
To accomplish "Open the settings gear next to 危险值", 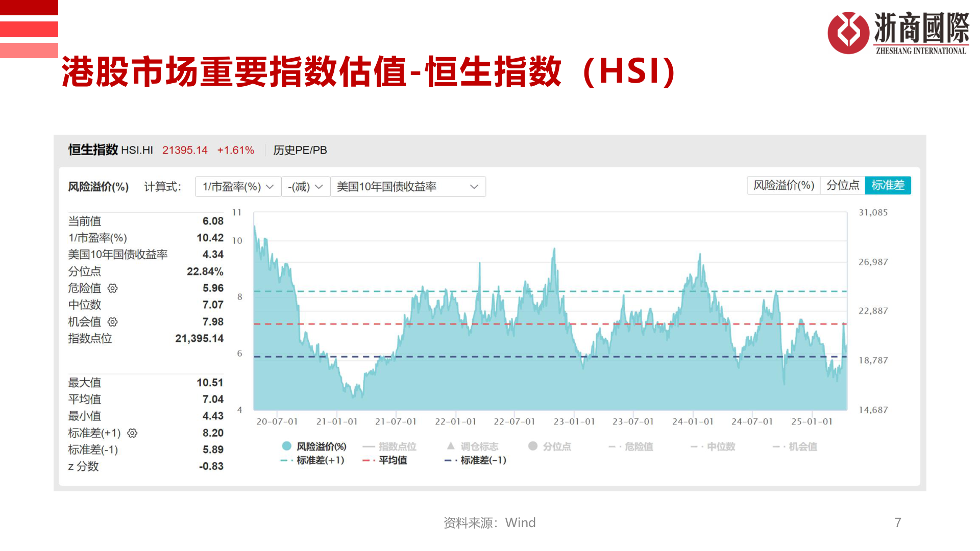I will pyautogui.click(x=113, y=288).
